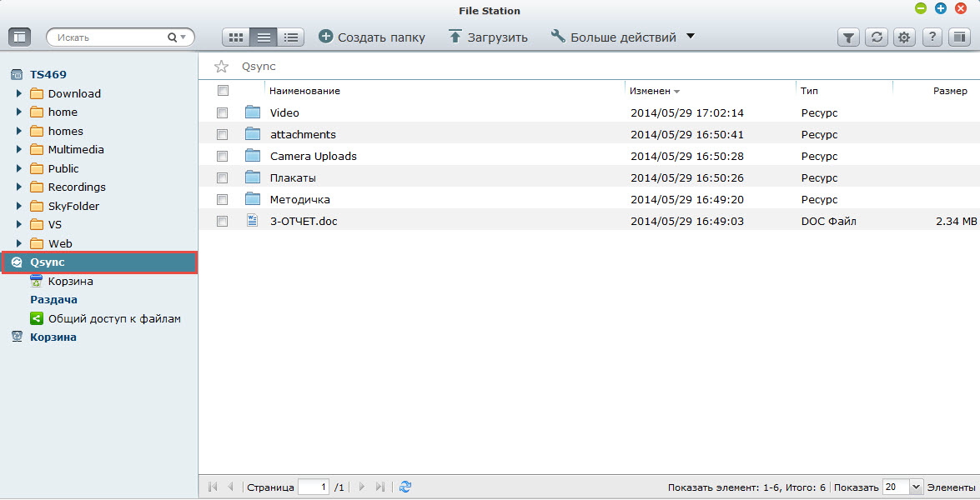Toggle the right-side preview panel button
This screenshot has height=500, width=980.
(959, 37)
